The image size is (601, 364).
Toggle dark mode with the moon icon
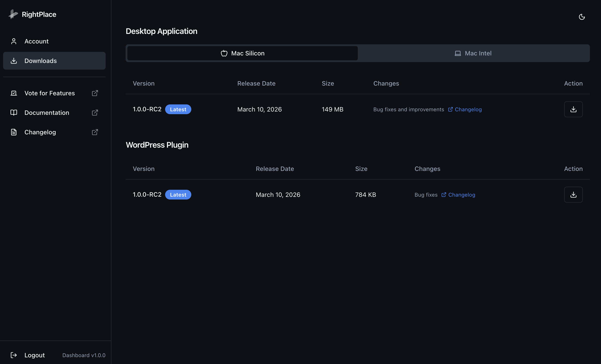click(582, 17)
